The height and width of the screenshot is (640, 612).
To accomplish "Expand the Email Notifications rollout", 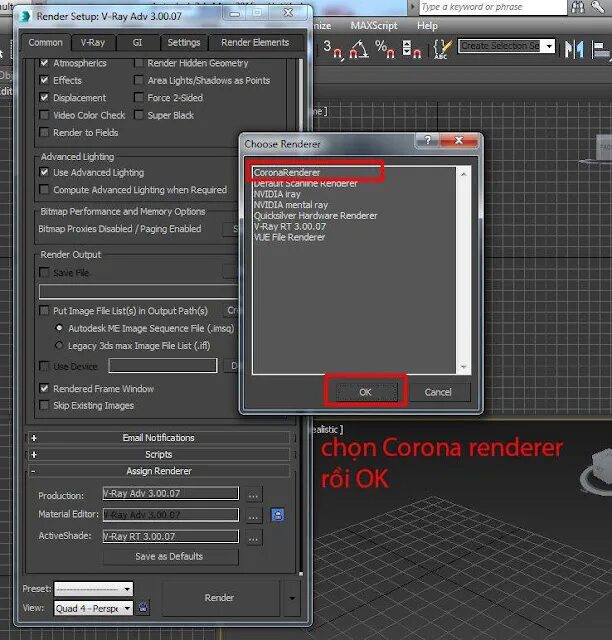I will [159, 438].
